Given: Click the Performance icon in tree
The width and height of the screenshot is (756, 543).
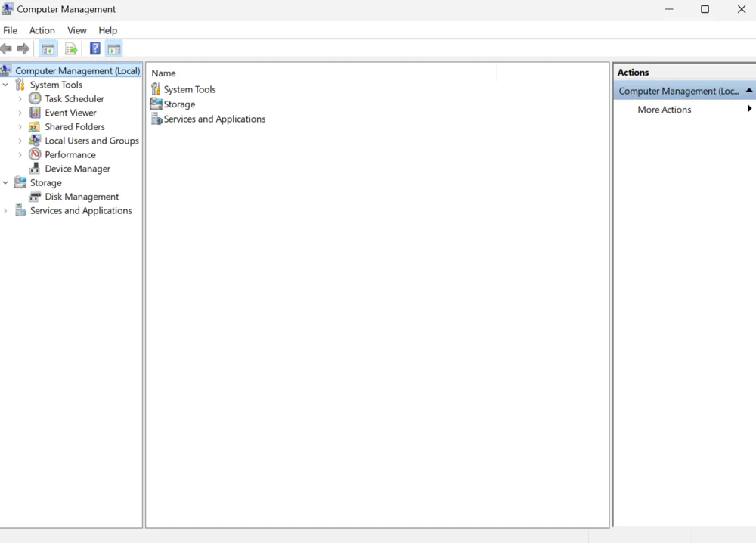Looking at the screenshot, I should [35, 154].
